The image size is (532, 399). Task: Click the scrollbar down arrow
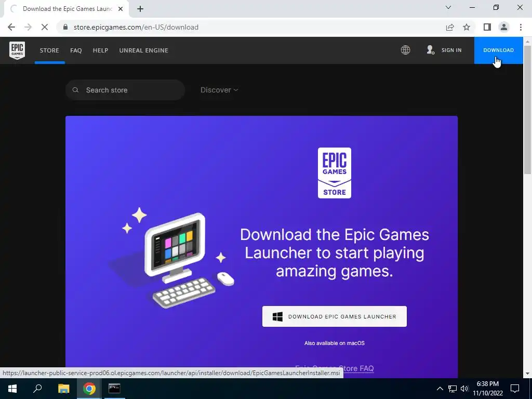coord(527,374)
